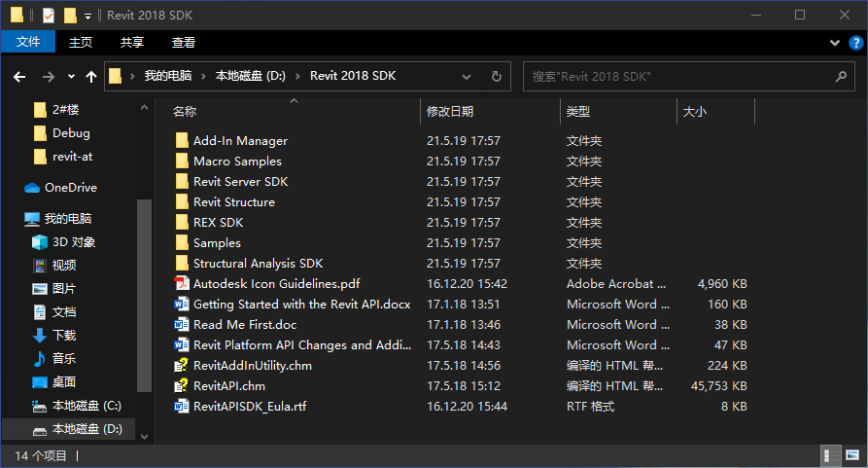Click the new folder icon in title bar
Screen dimensions: 868x468
[x=70, y=16]
